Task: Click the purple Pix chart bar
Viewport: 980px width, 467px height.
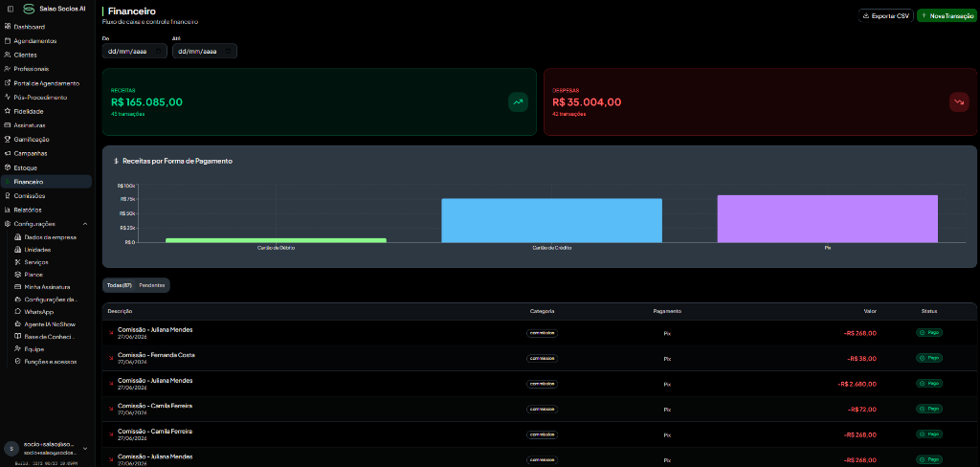Action: pos(828,219)
